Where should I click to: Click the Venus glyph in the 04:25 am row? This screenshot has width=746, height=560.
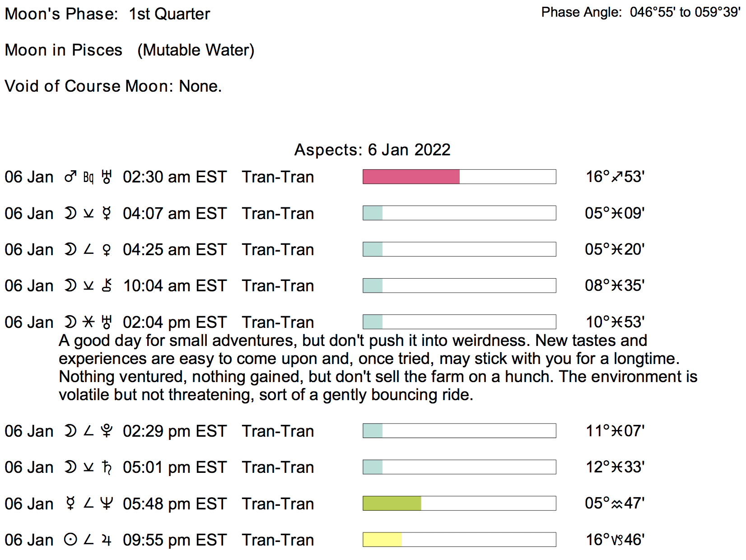point(107,250)
